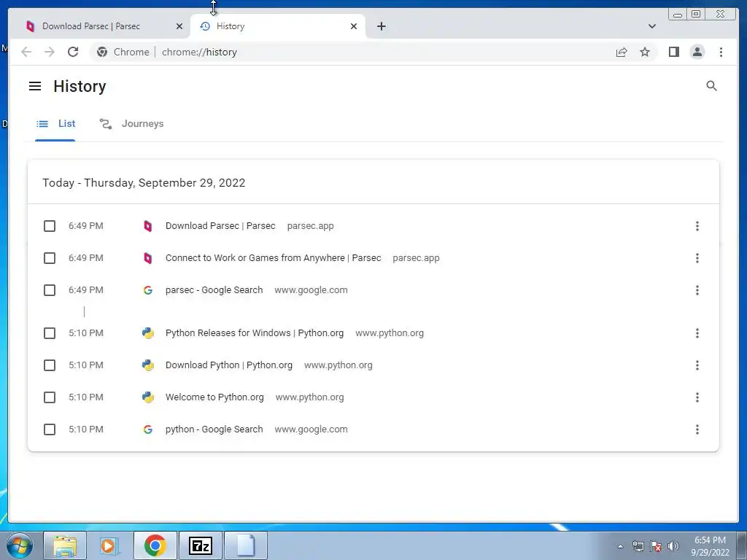Search history with the magnifier icon
The width and height of the screenshot is (747, 560).
pyautogui.click(x=711, y=86)
